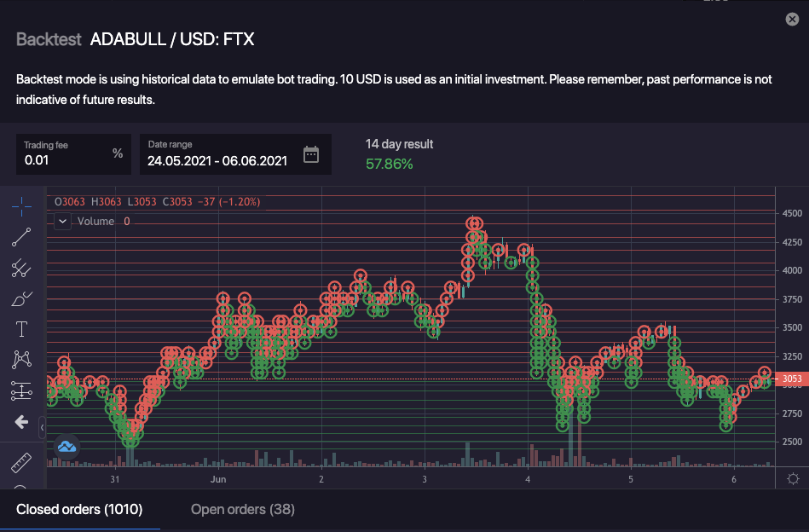
Task: Switch to Closed orders tab
Action: 79,510
